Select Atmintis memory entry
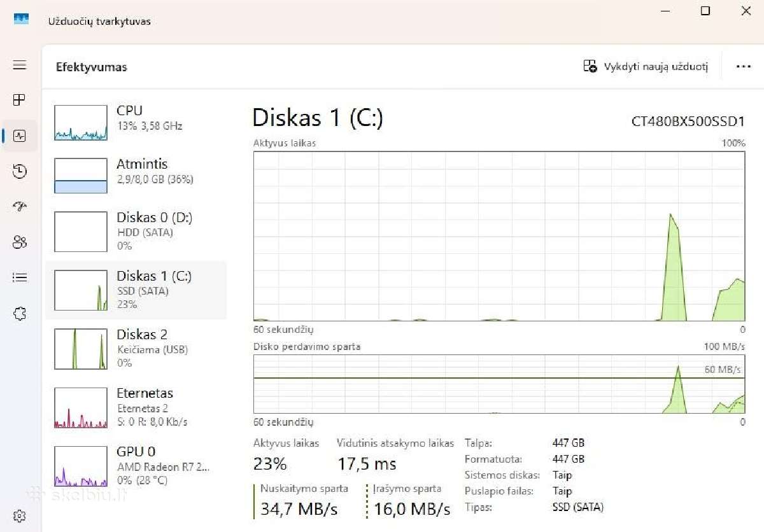Screen dimensions: 764x532 click(136, 172)
